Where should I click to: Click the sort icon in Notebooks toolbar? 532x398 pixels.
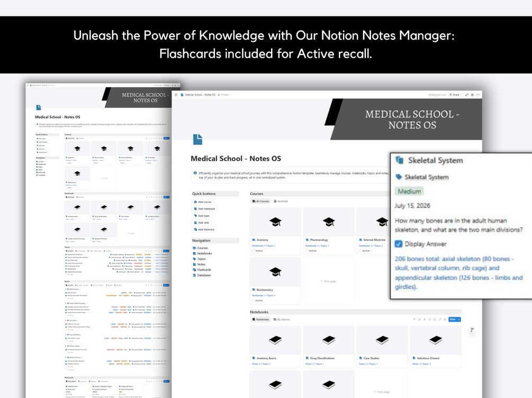(x=419, y=319)
